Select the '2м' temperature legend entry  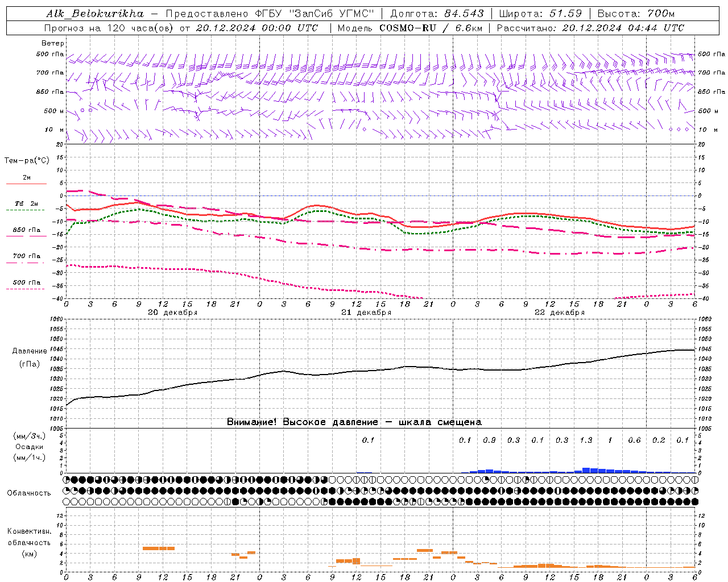27,177
